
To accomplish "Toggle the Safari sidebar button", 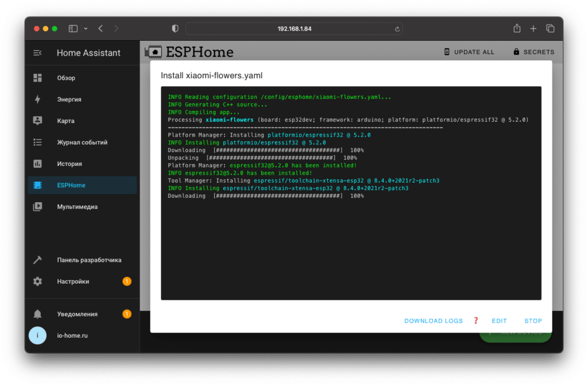I will [x=73, y=29].
